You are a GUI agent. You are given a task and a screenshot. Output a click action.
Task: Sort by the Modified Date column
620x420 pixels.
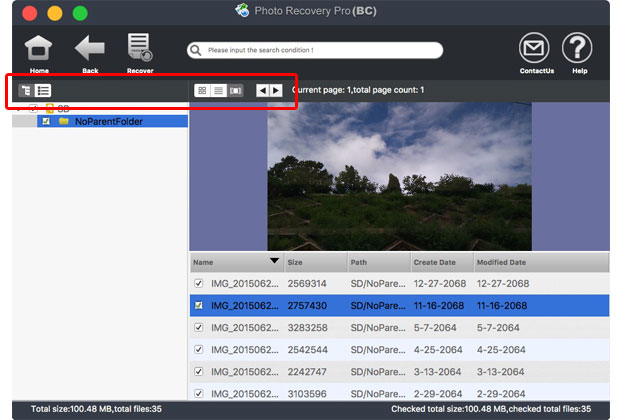coord(541,262)
